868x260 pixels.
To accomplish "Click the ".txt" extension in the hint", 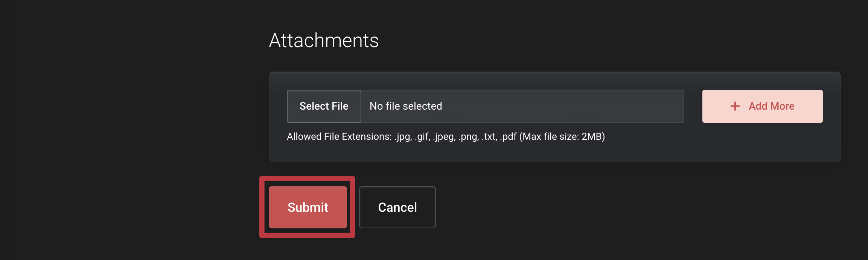I will tap(489, 136).
